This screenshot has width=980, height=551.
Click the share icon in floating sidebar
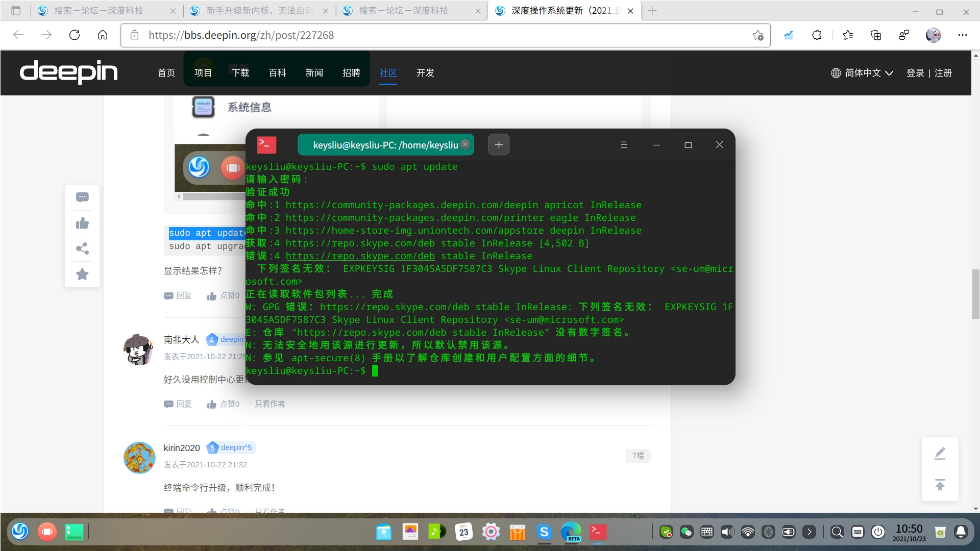point(82,248)
